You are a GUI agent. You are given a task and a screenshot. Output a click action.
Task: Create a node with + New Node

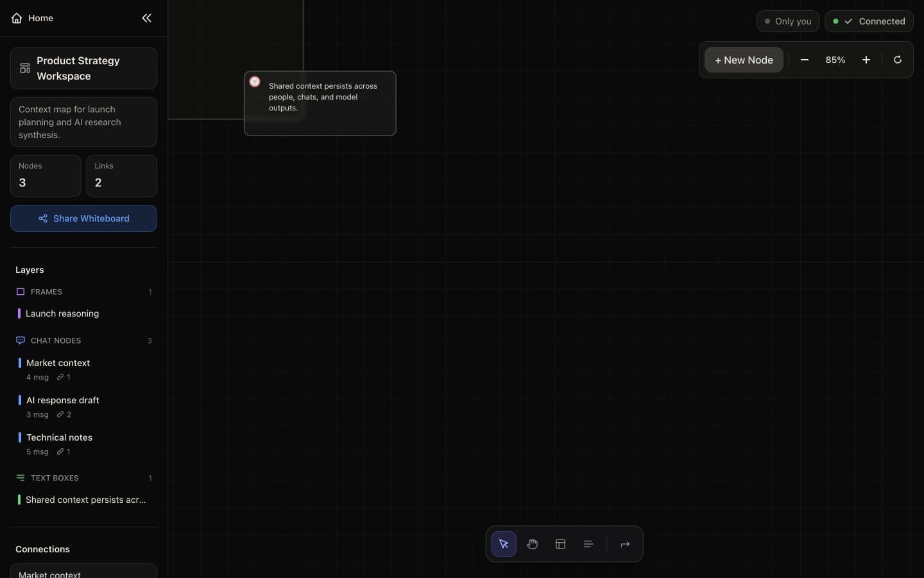point(744,60)
